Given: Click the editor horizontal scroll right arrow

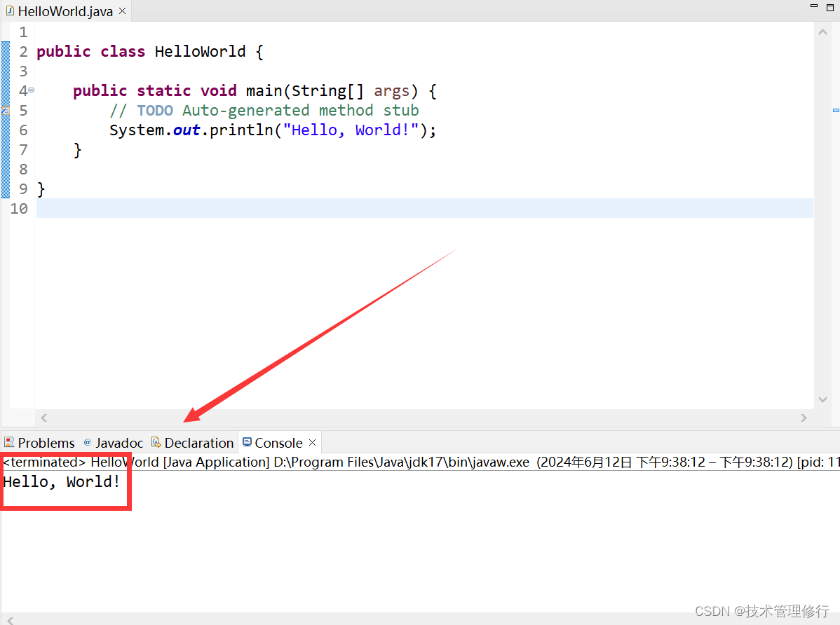Looking at the screenshot, I should (804, 418).
